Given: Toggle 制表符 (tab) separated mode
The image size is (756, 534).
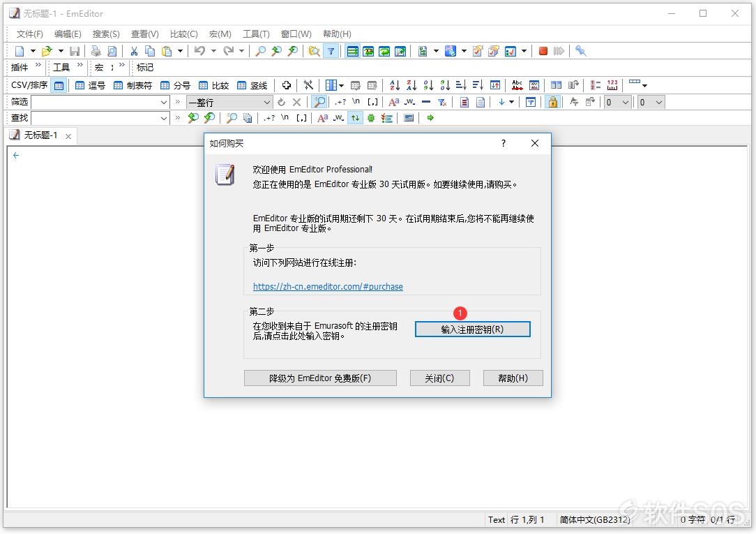Looking at the screenshot, I should click(x=133, y=85).
